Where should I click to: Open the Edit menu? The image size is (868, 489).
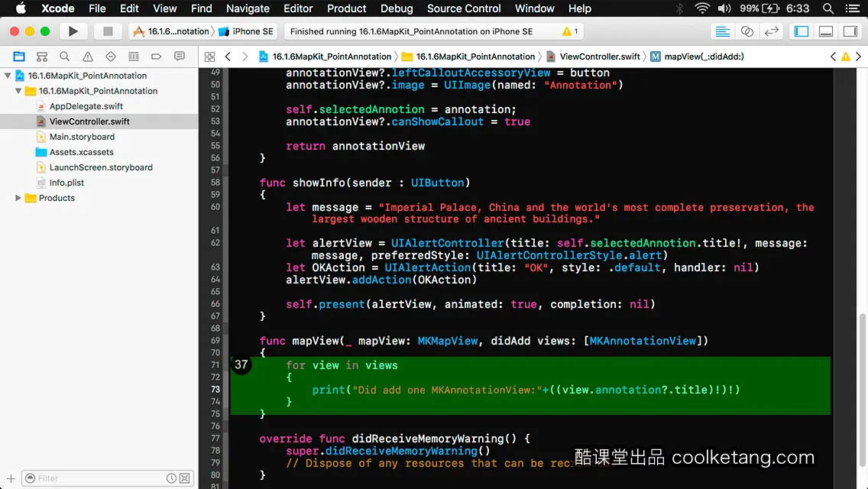click(129, 8)
